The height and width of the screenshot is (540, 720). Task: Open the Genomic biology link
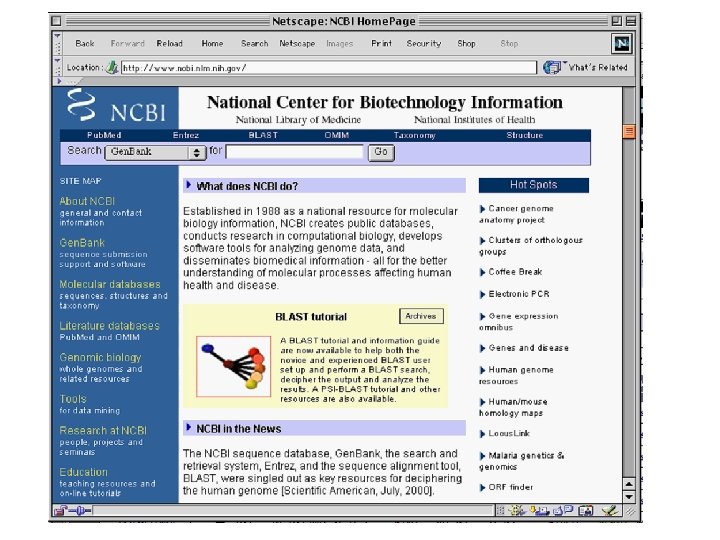100,357
